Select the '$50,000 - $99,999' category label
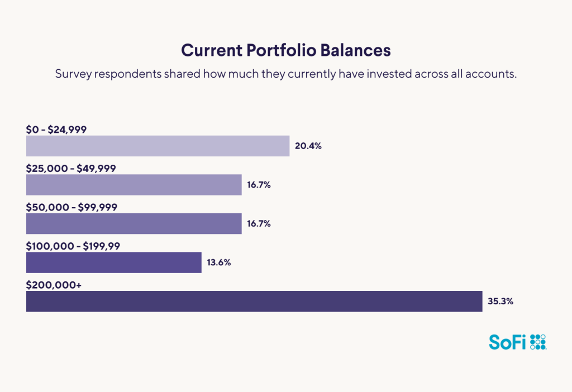The height and width of the screenshot is (392, 572). tap(71, 207)
